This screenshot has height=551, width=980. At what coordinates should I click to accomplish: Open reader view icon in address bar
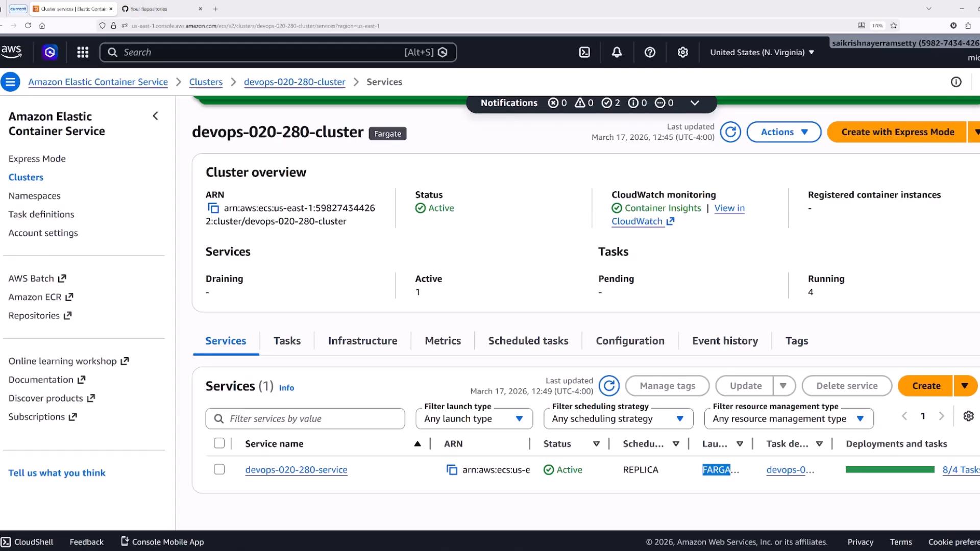coord(862,26)
